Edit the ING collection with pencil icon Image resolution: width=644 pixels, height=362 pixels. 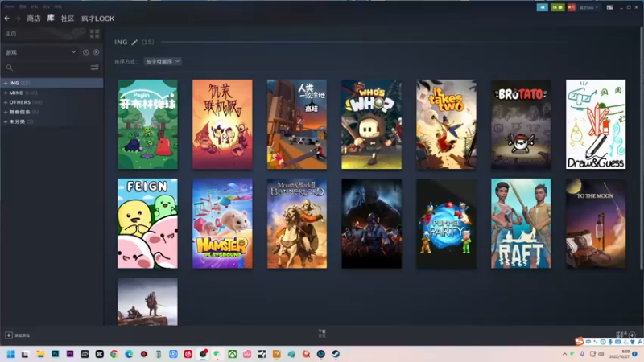coord(134,42)
